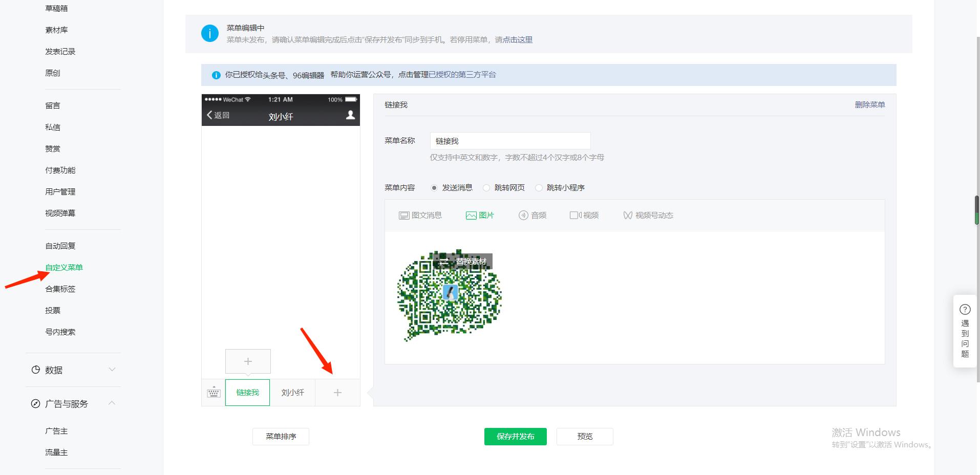Click the keyboard icon in phone preview
This screenshot has height=475, width=980.
(x=214, y=392)
